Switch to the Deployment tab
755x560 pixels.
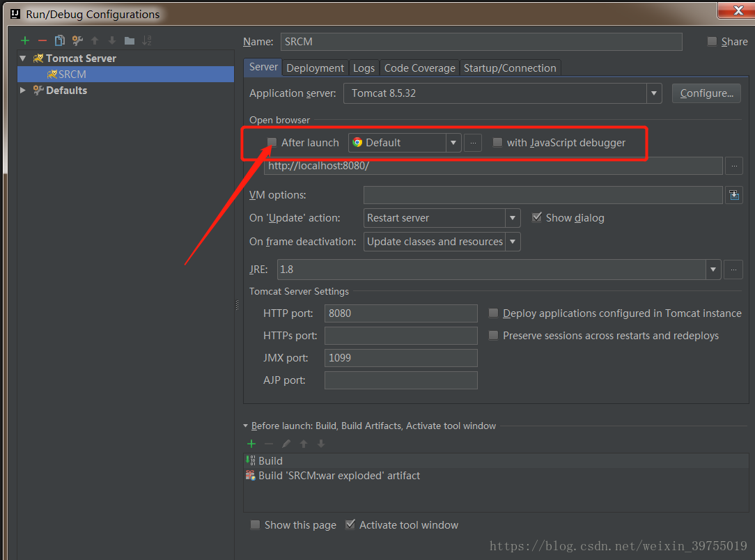pyautogui.click(x=315, y=68)
